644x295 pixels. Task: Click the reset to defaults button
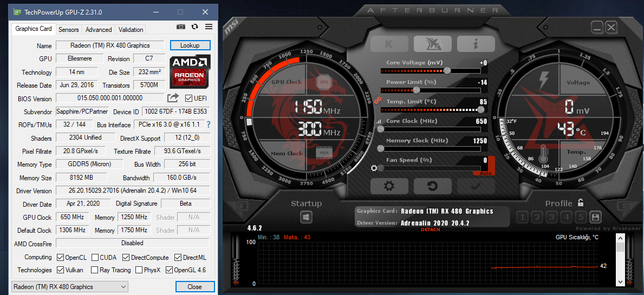(432, 186)
